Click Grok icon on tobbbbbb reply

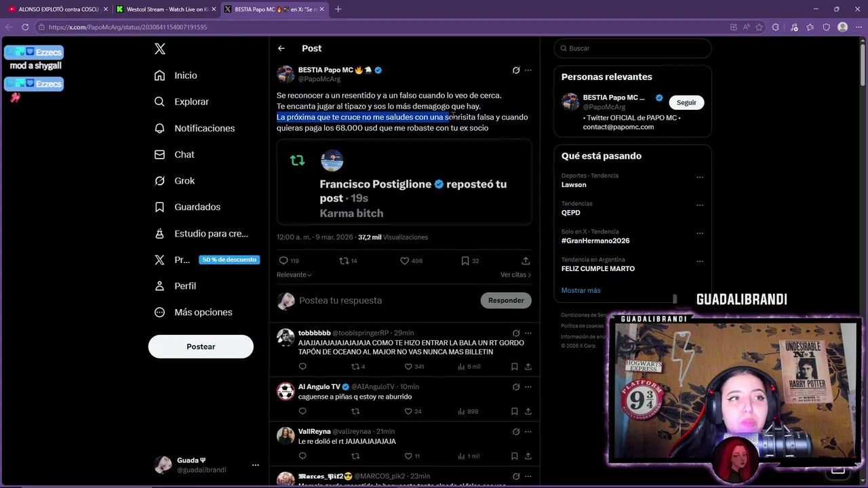pos(516,333)
